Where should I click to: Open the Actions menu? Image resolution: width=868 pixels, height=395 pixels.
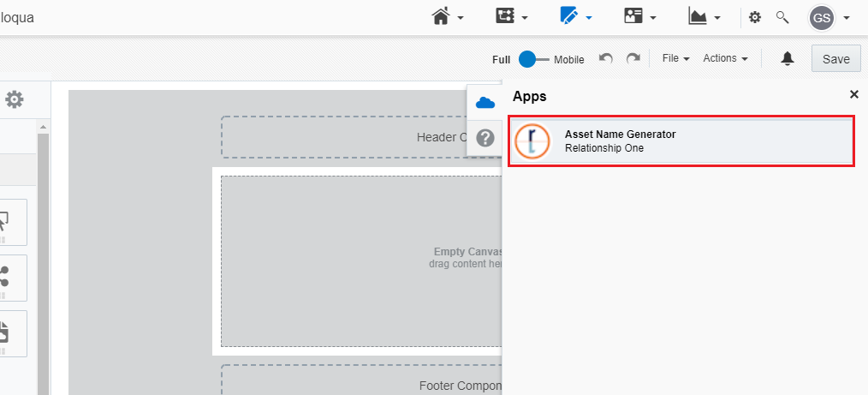pyautogui.click(x=725, y=58)
